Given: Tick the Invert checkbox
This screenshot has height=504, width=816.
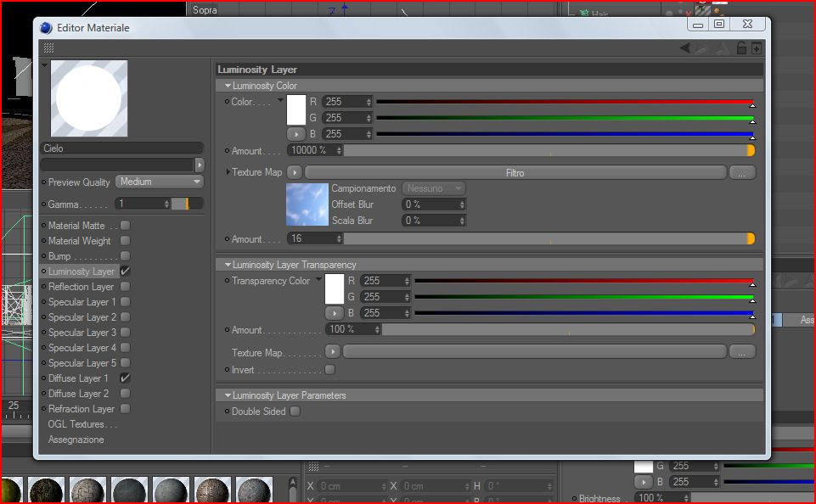Looking at the screenshot, I should click(330, 369).
